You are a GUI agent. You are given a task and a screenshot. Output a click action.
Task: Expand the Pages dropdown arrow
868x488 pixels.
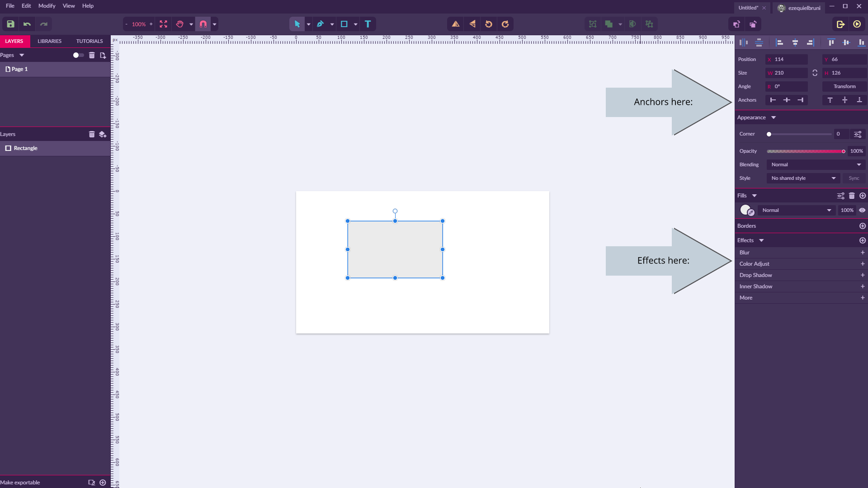click(22, 56)
